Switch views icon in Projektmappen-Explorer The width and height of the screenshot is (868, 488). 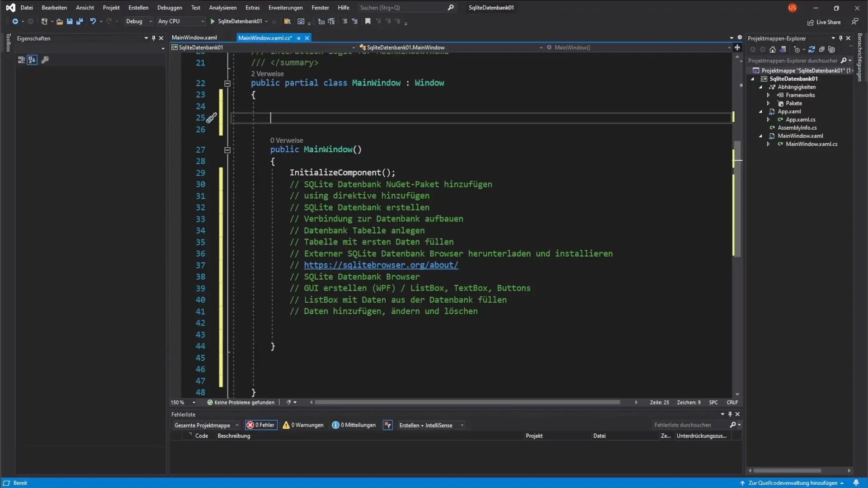pos(783,50)
